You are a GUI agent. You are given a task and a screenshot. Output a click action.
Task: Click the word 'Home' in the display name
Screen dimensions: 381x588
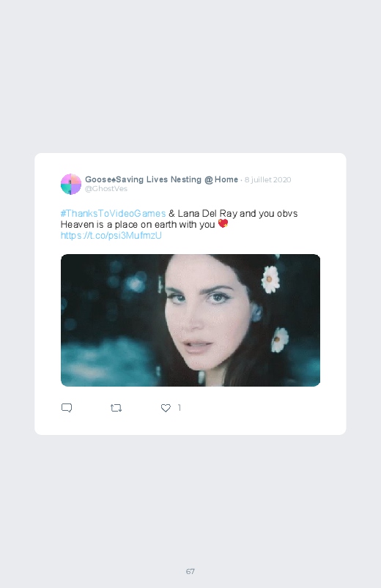226,179
